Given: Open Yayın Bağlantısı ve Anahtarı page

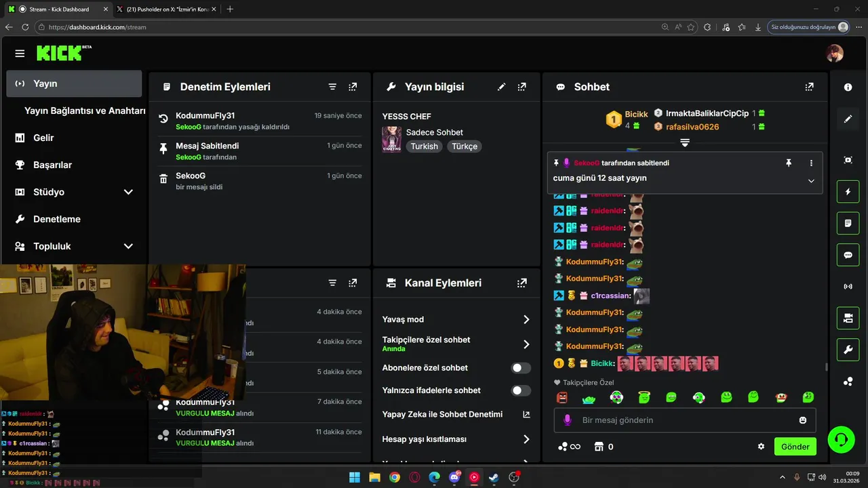Looking at the screenshot, I should [85, 110].
